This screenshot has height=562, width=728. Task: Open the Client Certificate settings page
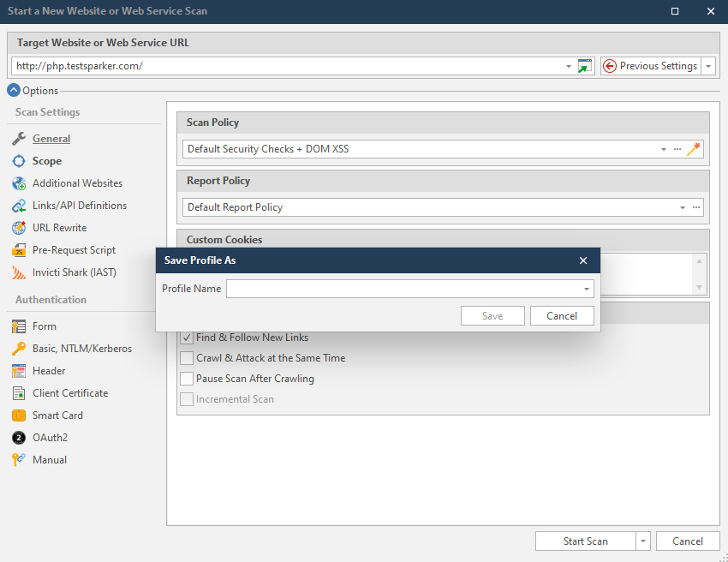coord(70,393)
